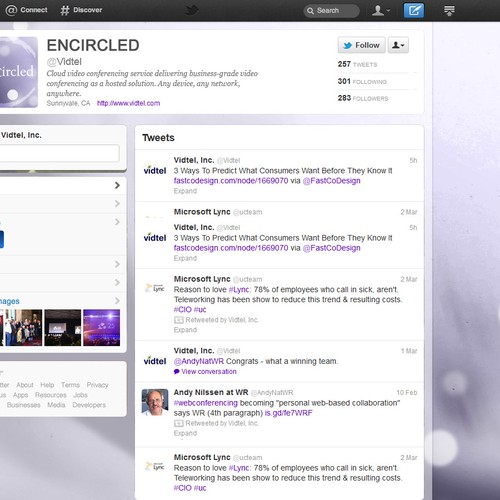Screen dimensions: 500x500
Task: Click the Developers footer link
Action: click(x=89, y=405)
